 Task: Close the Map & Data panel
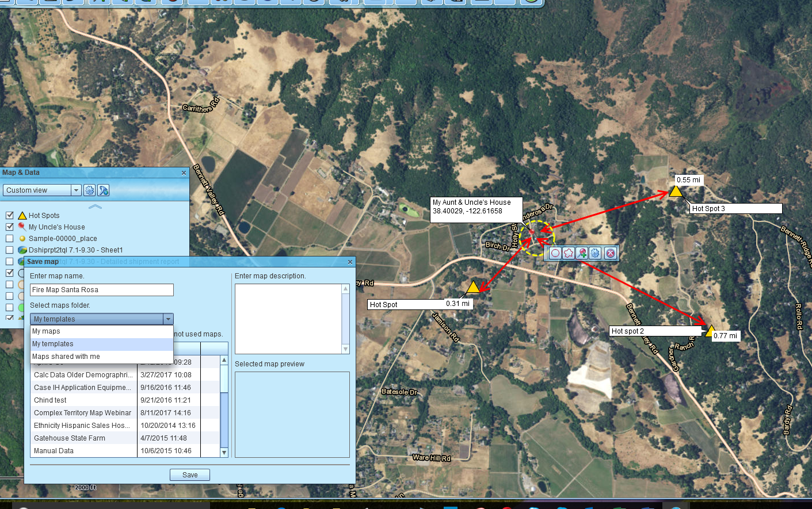pos(184,173)
